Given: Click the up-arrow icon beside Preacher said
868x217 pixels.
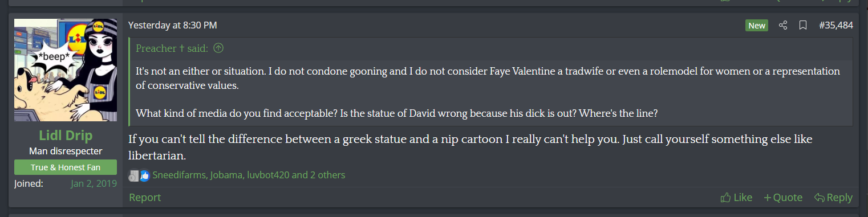Looking at the screenshot, I should pos(218,48).
